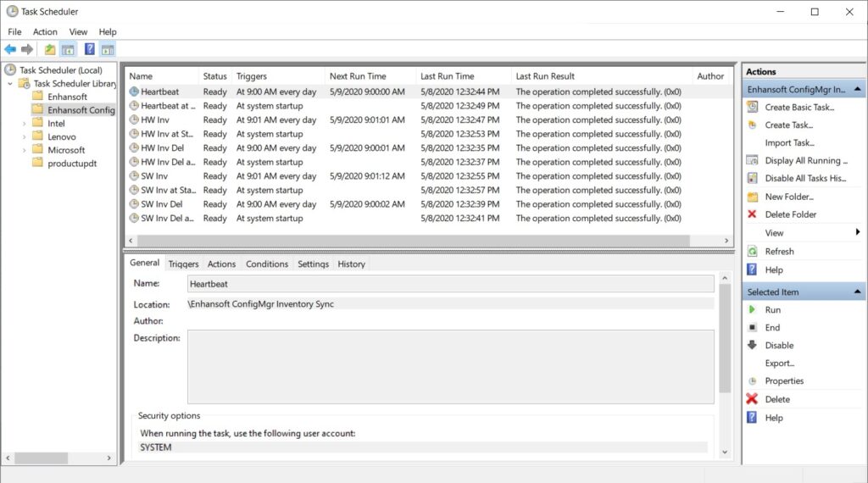Toggle the Show/Hide Console Tree toolbar button

pos(68,49)
